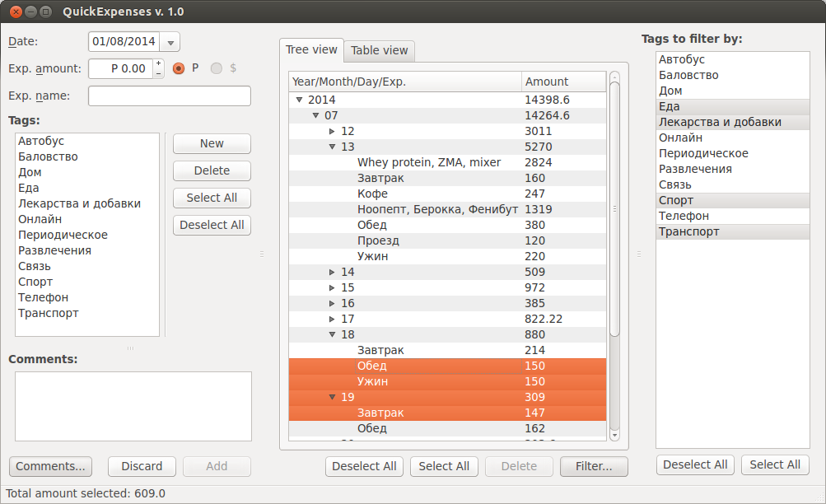Viewport: 826px width, 504px height.
Task: Collapse the 2014 year node
Action: pyautogui.click(x=299, y=100)
